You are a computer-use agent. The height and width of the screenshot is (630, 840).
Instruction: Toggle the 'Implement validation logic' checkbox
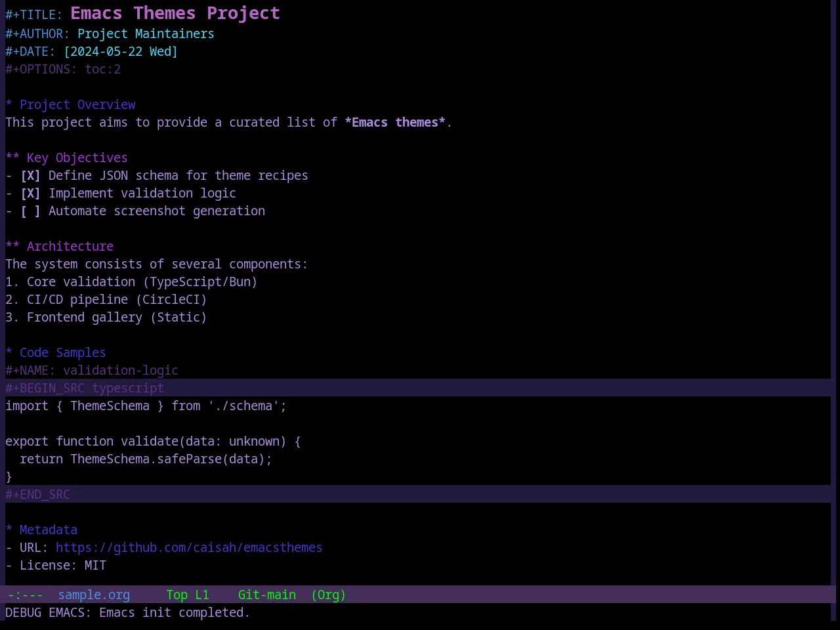[x=30, y=193]
